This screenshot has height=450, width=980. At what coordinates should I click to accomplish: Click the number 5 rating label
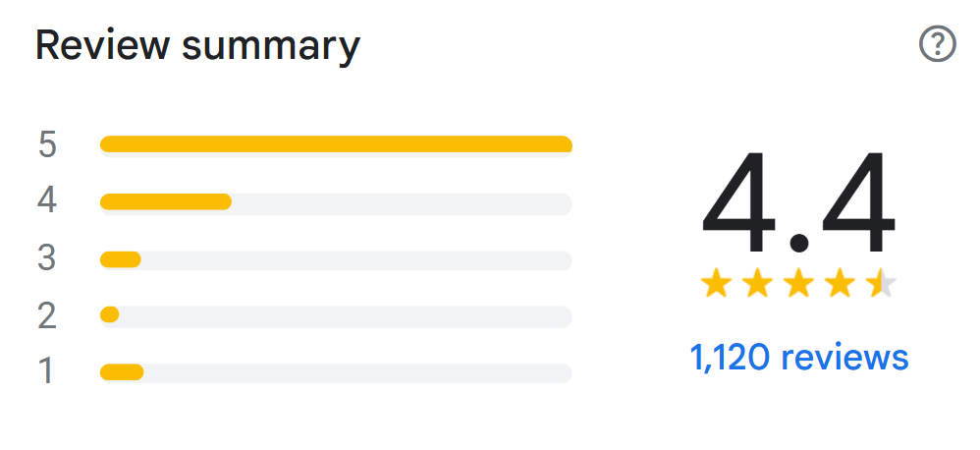(47, 145)
